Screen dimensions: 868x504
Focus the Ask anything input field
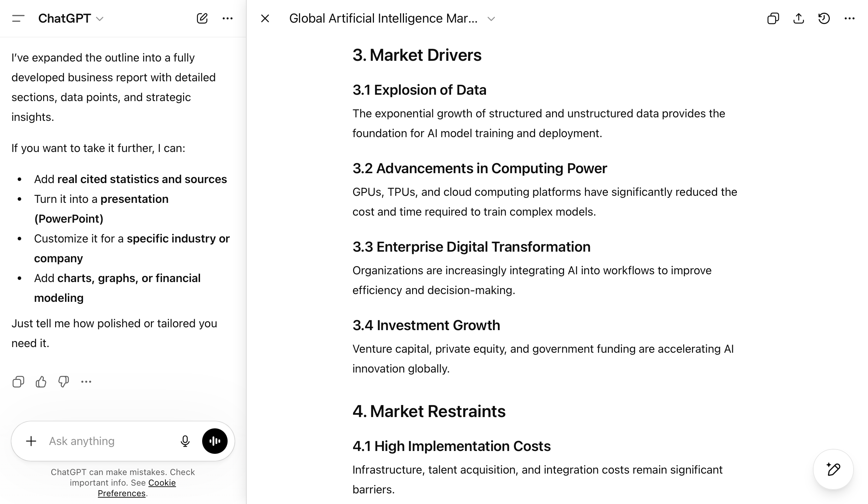pos(110,441)
